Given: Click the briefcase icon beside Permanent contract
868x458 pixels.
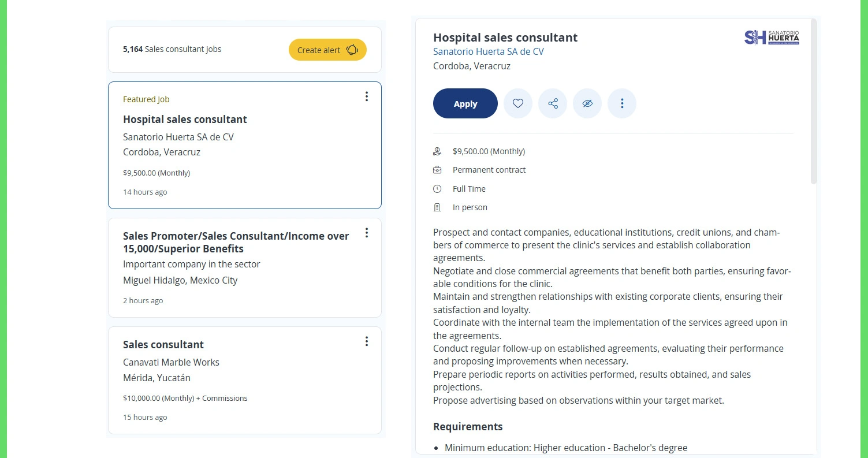Looking at the screenshot, I should click(437, 170).
